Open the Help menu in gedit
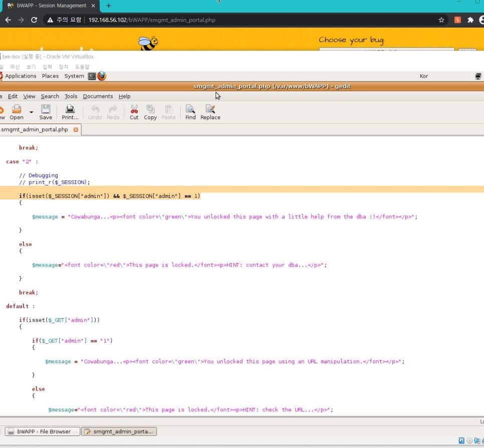 pos(124,96)
